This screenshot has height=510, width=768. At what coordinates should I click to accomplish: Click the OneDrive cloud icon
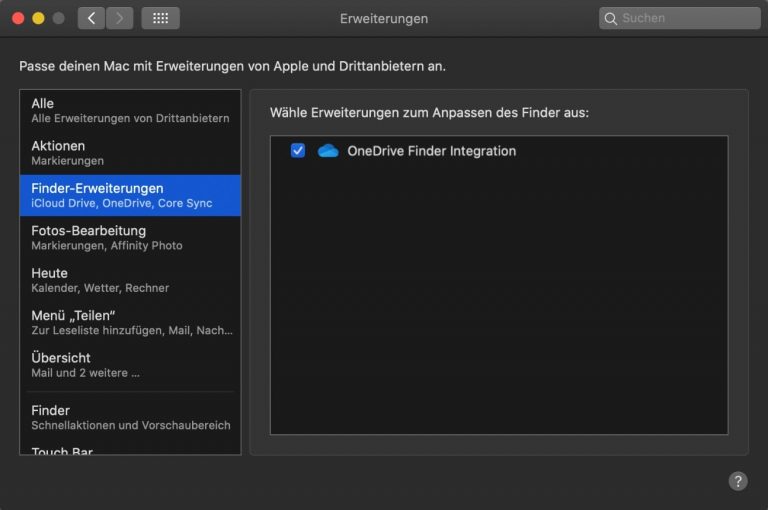click(328, 151)
